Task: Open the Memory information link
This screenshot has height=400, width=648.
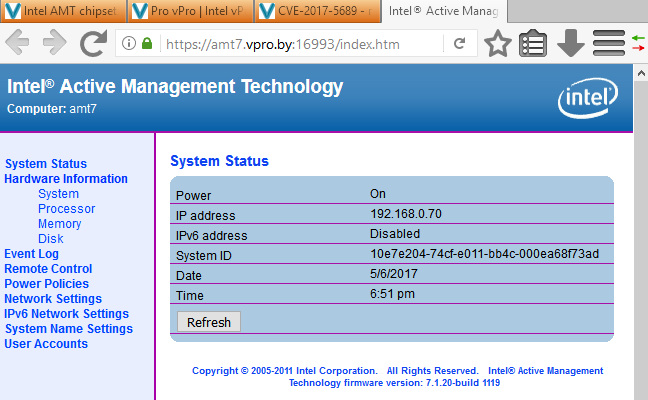Action: (60, 224)
